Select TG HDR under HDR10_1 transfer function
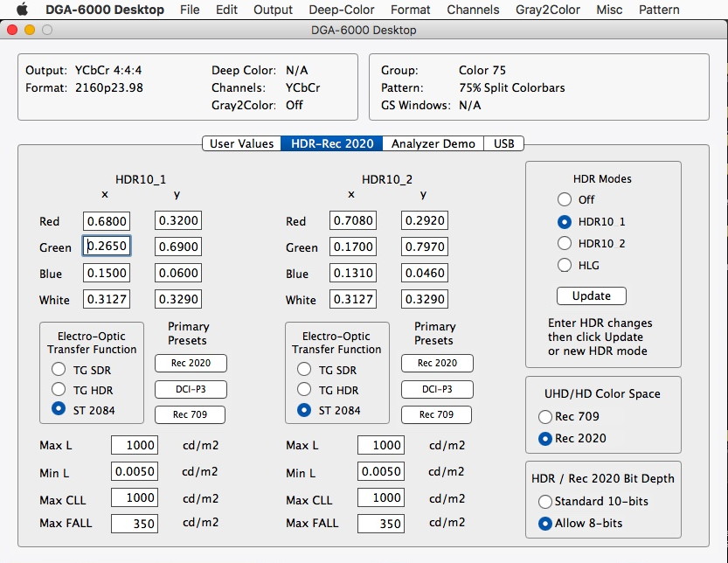Screen dimensions: 728x563 pyautogui.click(x=59, y=389)
